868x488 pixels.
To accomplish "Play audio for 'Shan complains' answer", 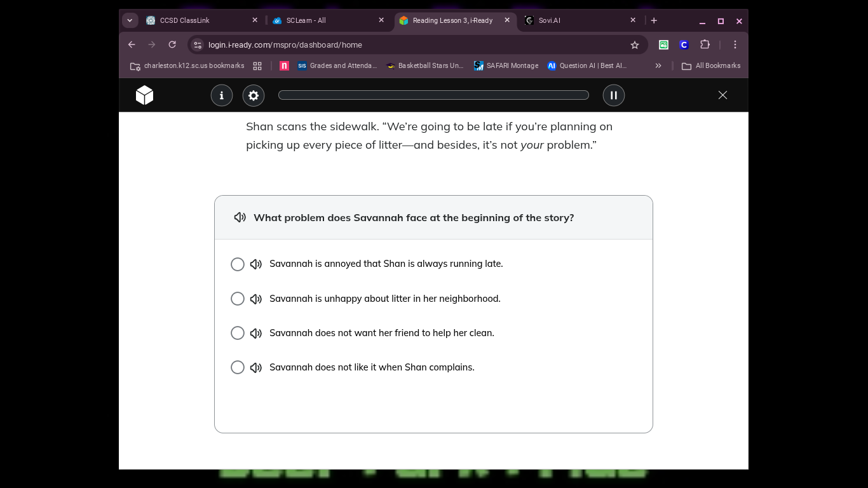I will [x=256, y=367].
